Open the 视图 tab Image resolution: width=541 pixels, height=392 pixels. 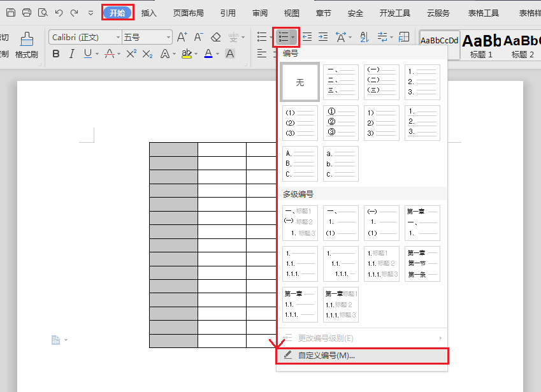(x=292, y=13)
